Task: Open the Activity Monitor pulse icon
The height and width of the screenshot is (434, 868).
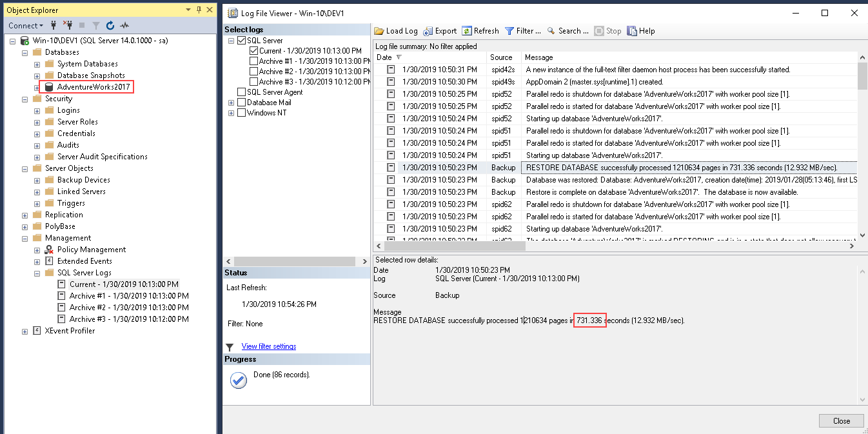Action: click(124, 26)
